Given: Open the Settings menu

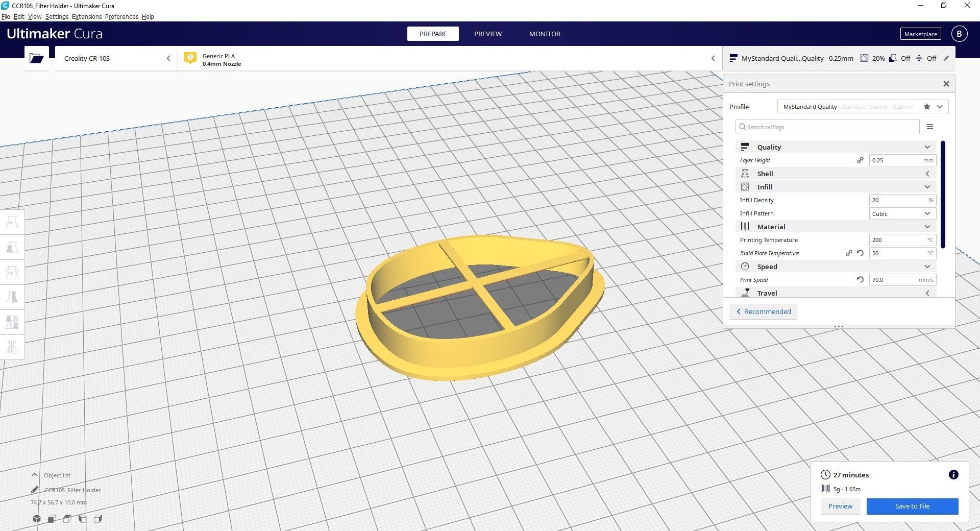Looking at the screenshot, I should pos(57,16).
